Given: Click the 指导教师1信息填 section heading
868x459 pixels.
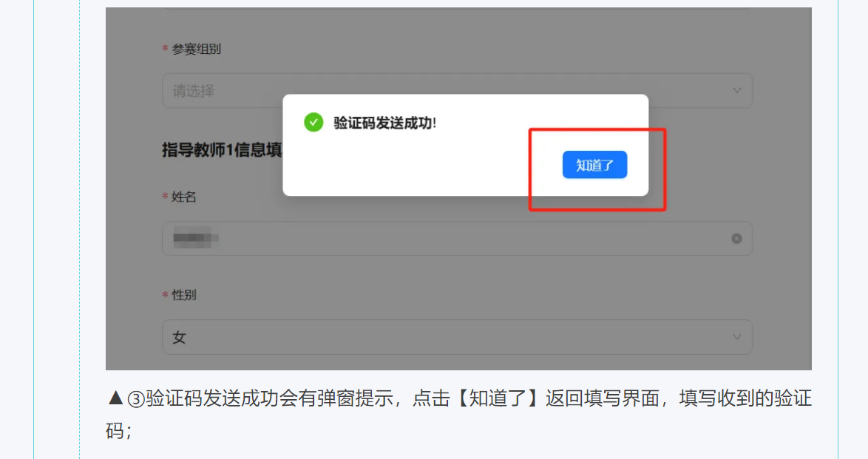Looking at the screenshot, I should point(222,150).
